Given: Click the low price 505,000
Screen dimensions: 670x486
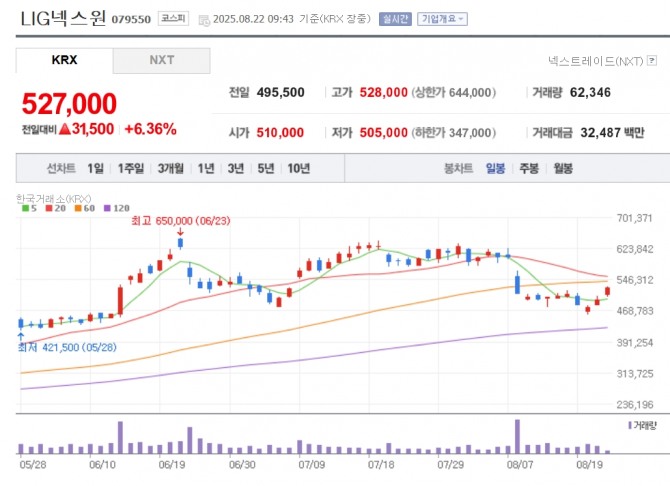Looking at the screenshot, I should click(383, 133).
